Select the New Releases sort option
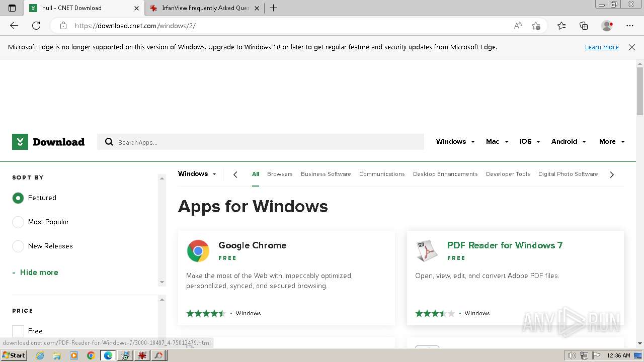 (x=18, y=246)
